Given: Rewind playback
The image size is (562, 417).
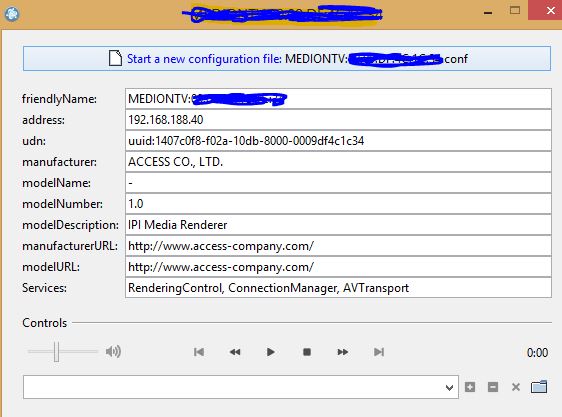Looking at the screenshot, I should (235, 352).
